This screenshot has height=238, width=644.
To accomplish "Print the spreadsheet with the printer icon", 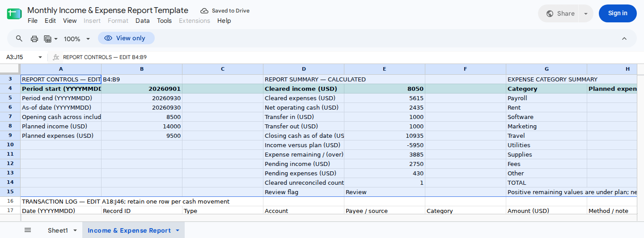I will [x=34, y=38].
